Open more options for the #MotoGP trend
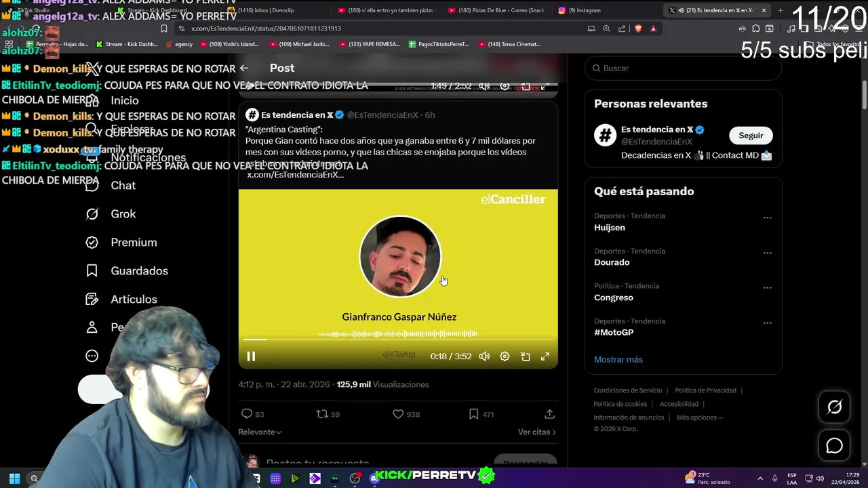Image resolution: width=868 pixels, height=488 pixels. (767, 323)
